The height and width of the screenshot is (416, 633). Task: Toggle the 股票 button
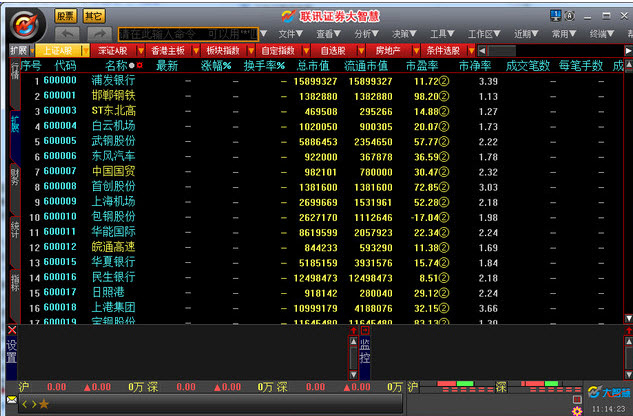[x=65, y=16]
